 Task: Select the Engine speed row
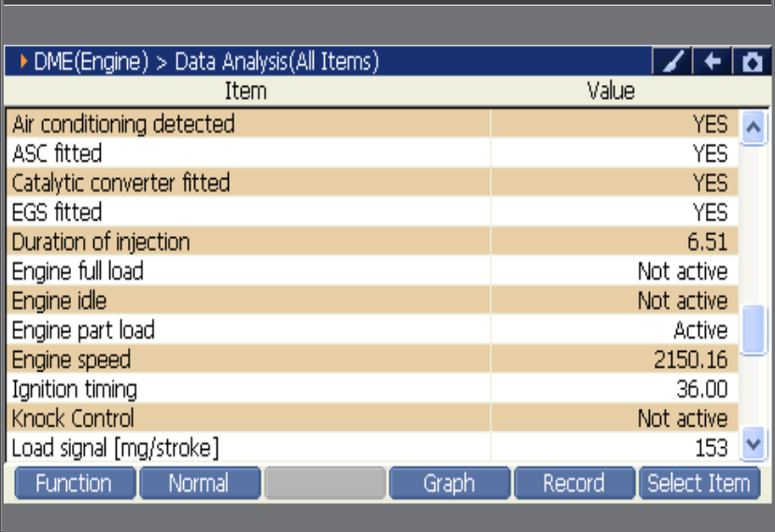point(373,359)
